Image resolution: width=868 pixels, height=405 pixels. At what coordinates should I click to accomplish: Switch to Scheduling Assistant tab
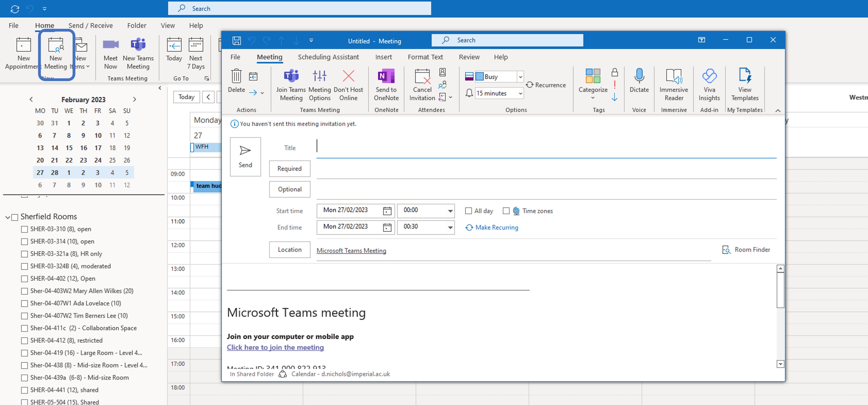tap(328, 57)
